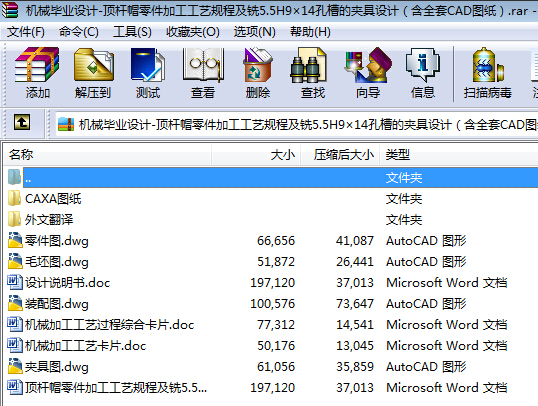The height and width of the screenshot is (406, 538).
Task: Select the ".." parent folder row
Action: pos(281,177)
